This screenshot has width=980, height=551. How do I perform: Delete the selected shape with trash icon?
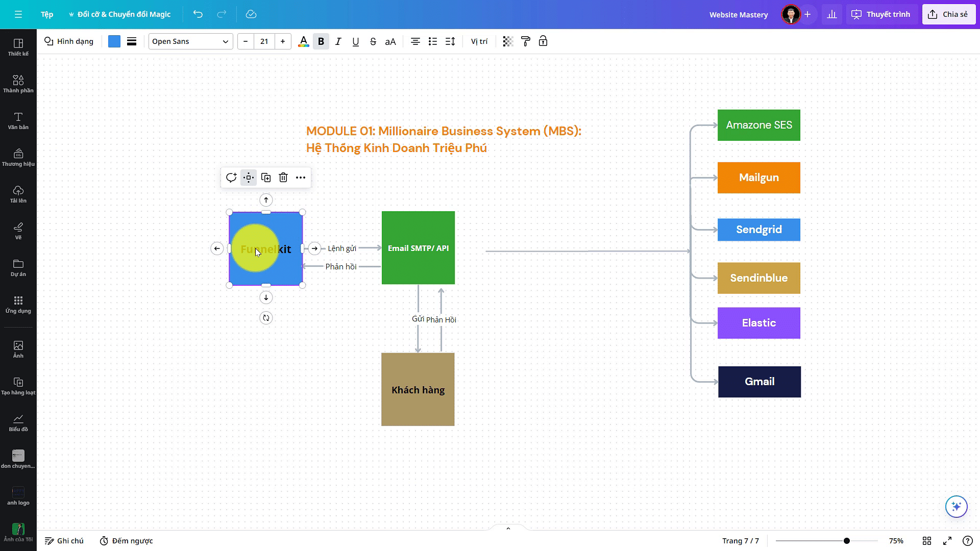click(x=283, y=178)
